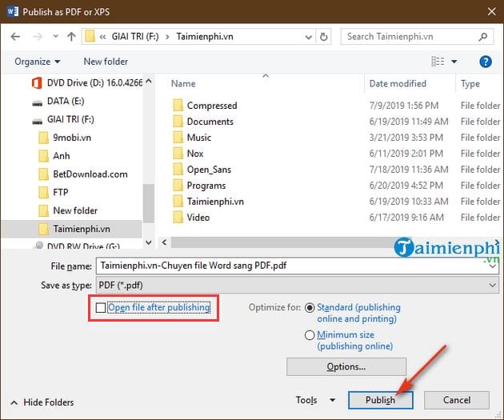Click the navigation pane vertical scrollbar thumb
Screen dimensions: 504x420
click(148, 203)
